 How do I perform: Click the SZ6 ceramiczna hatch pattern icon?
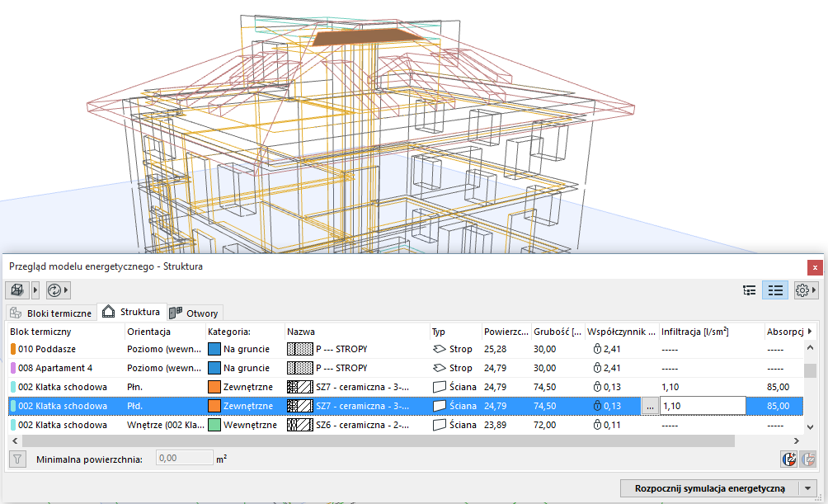tap(300, 425)
